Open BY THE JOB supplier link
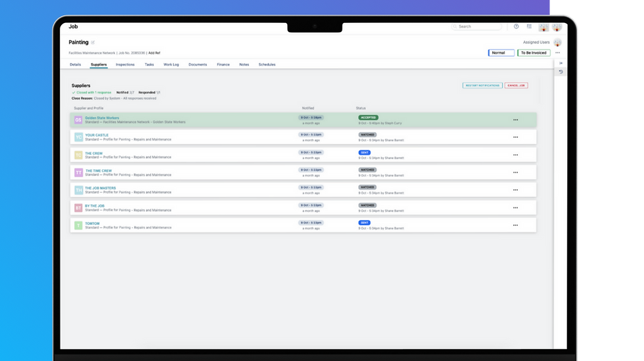Viewport: 644px width, 361px height. 95,206
